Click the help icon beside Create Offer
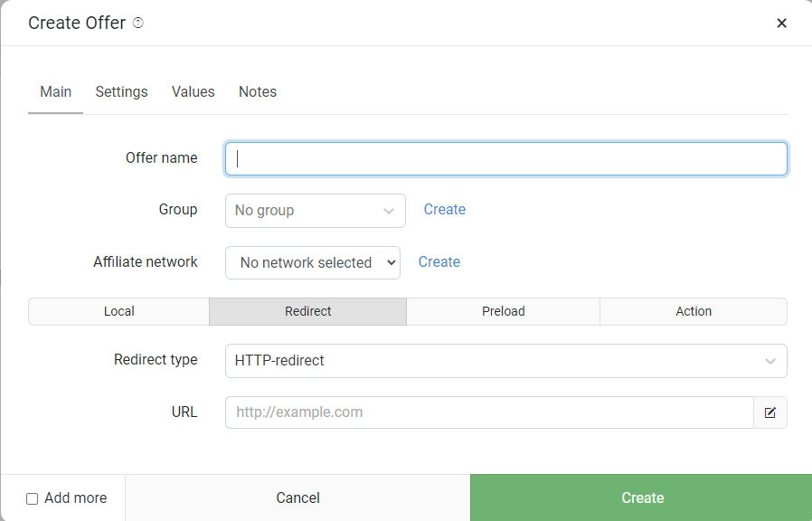812x521 pixels. (x=138, y=24)
